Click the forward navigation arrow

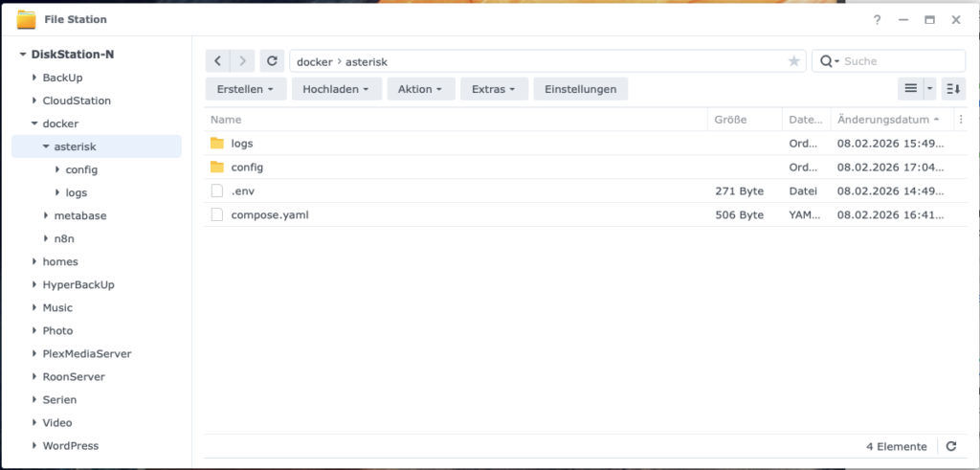click(x=243, y=61)
